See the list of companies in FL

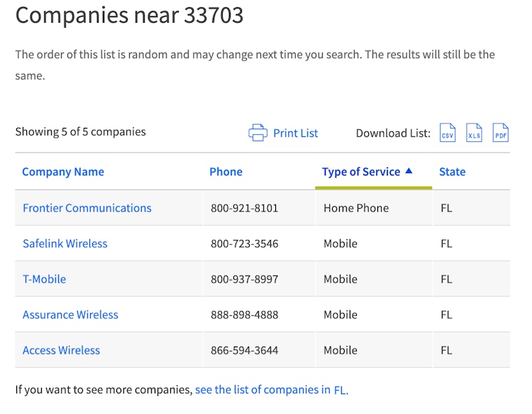(272, 390)
